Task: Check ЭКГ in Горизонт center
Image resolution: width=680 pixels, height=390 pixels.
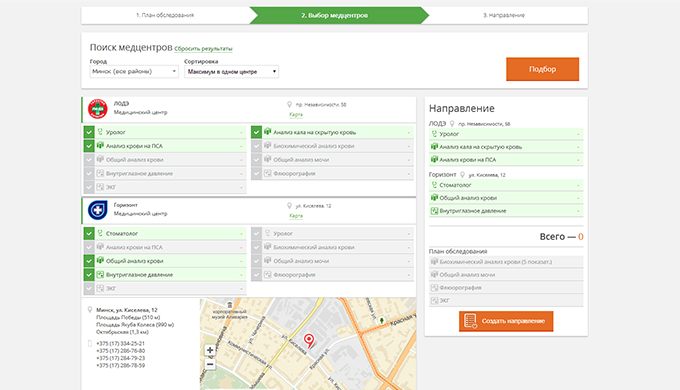Action: (x=89, y=288)
